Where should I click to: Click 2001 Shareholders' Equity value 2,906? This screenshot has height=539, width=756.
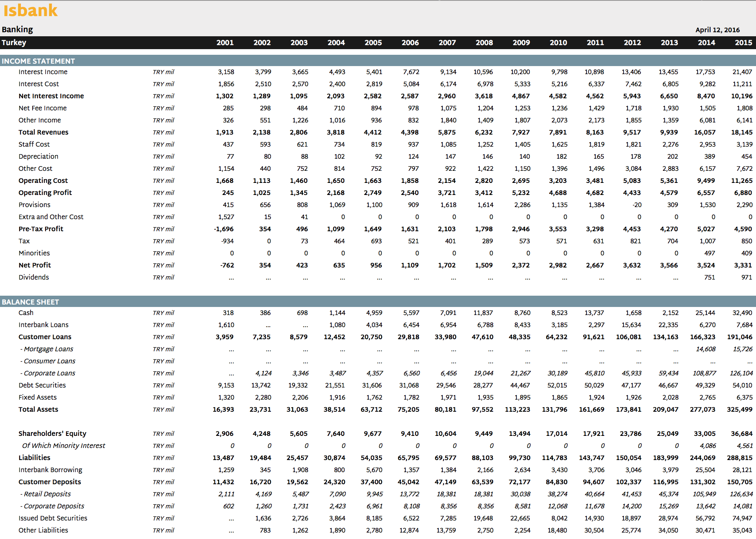tap(225, 433)
